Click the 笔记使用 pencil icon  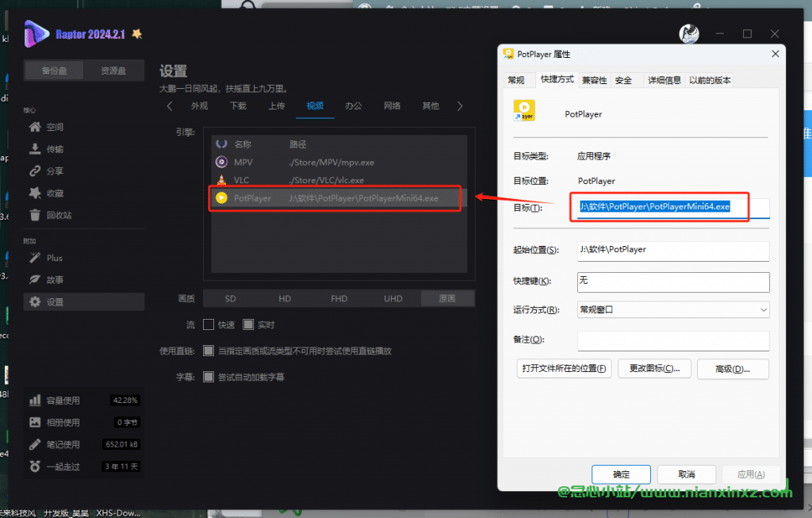coord(35,444)
